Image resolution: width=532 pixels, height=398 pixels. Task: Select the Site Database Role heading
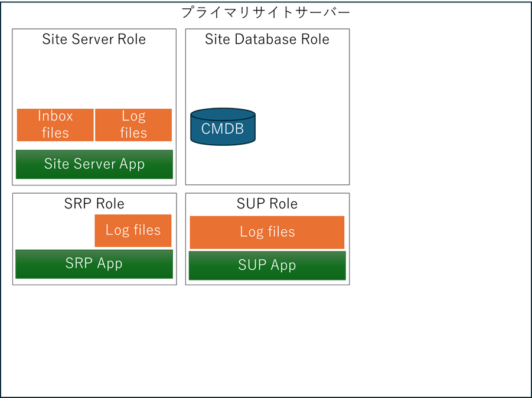(x=267, y=39)
